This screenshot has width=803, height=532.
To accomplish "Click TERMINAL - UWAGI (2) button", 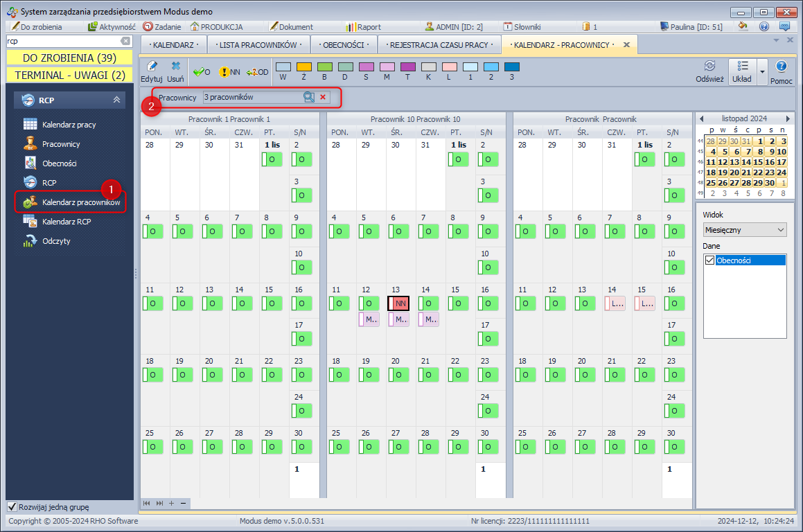I will pyautogui.click(x=69, y=75).
